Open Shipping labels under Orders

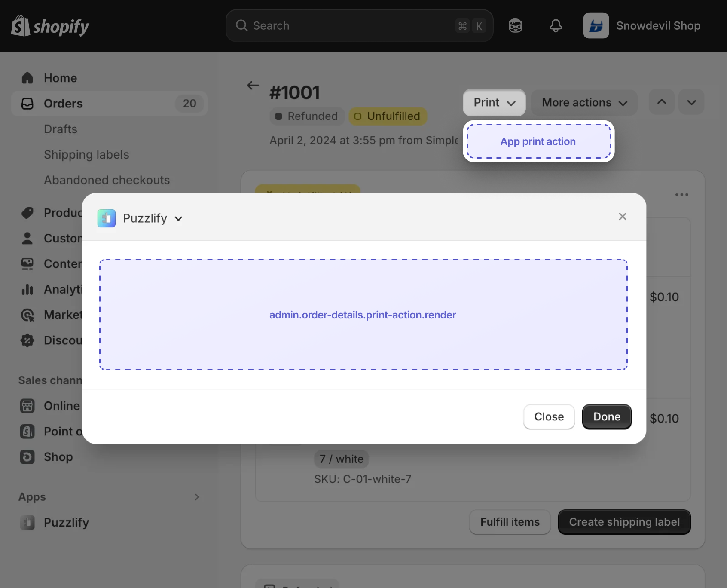point(86,155)
